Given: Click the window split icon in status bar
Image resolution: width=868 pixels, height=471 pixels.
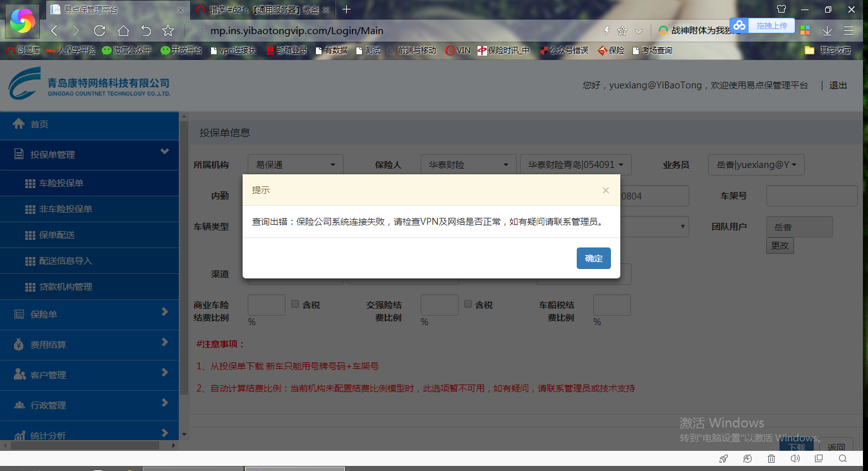Looking at the screenshot, I should (819, 459).
